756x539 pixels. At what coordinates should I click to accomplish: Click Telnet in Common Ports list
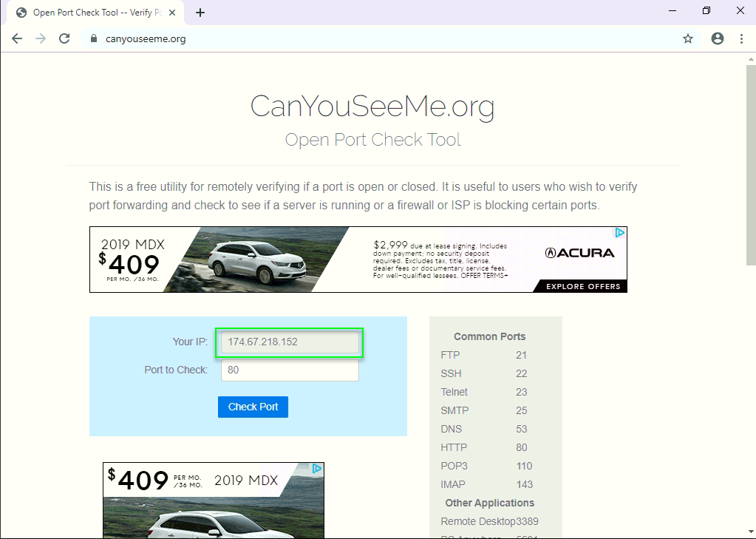click(454, 392)
